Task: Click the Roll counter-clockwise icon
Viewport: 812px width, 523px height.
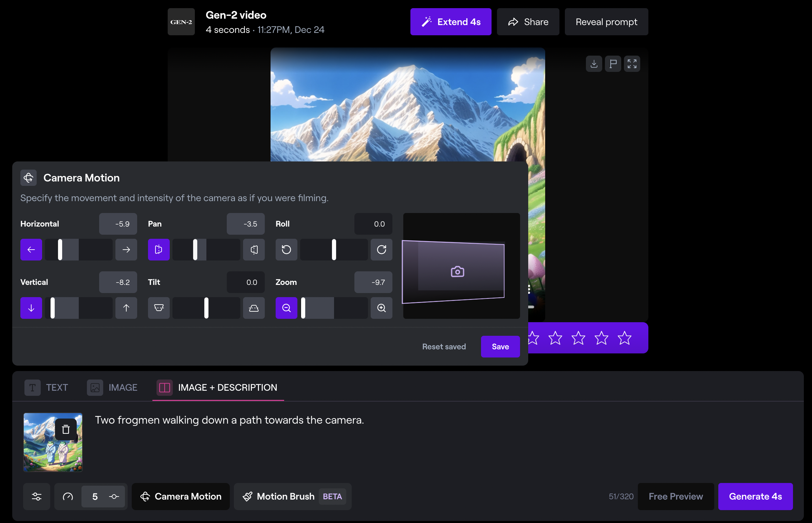Action: (x=287, y=250)
